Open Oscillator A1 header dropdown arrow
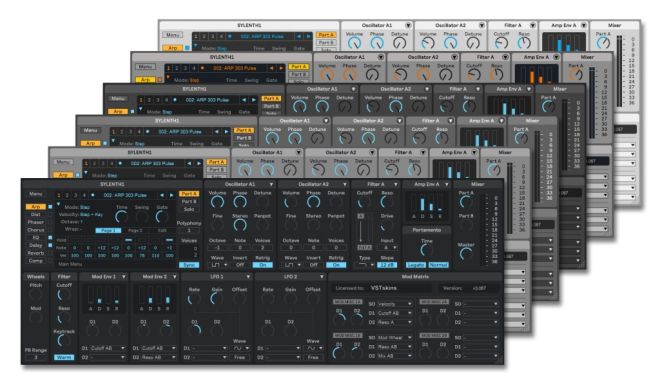The width and height of the screenshot is (660, 385). (271, 185)
